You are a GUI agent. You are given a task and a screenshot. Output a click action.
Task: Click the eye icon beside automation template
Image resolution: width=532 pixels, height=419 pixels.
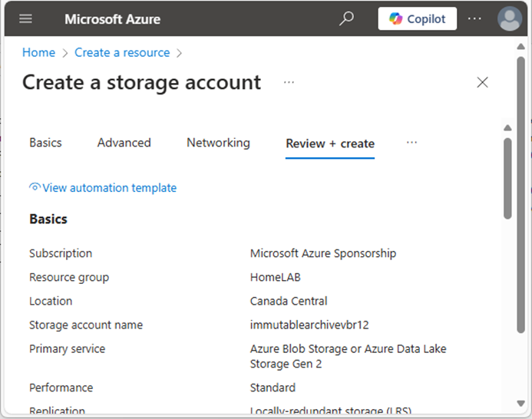click(35, 187)
